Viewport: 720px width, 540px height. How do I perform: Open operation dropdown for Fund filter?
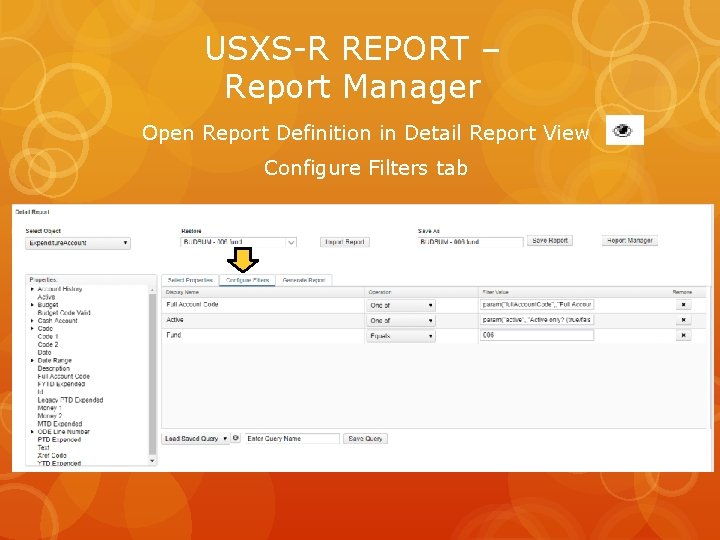(400, 336)
